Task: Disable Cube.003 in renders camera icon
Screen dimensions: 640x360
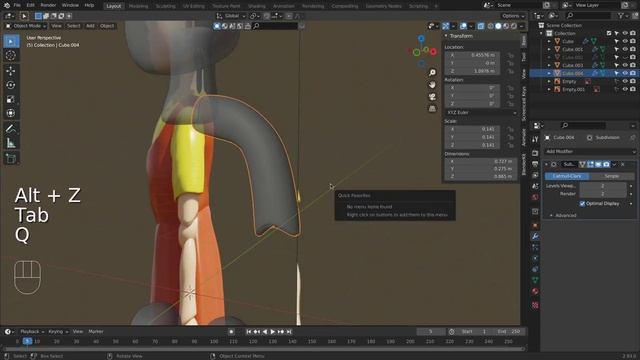Action: coord(632,65)
